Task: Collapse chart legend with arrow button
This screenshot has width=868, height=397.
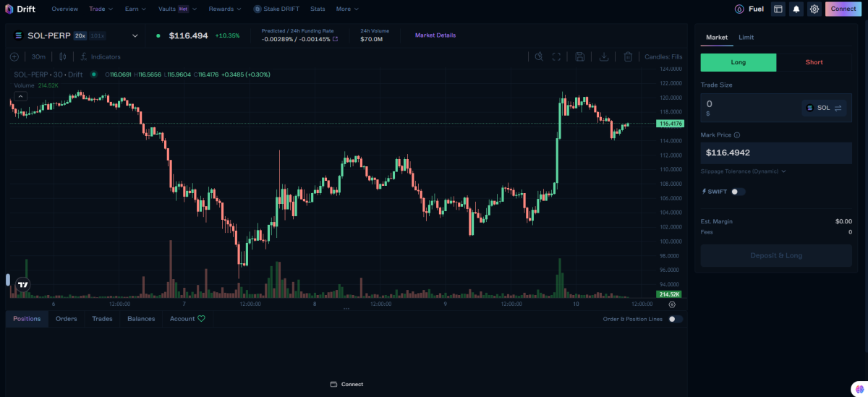Action: 20,95
